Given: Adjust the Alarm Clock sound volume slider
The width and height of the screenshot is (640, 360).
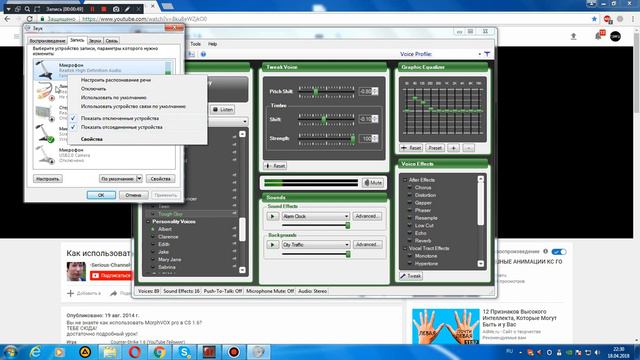Looking at the screenshot, I should pos(348,225).
